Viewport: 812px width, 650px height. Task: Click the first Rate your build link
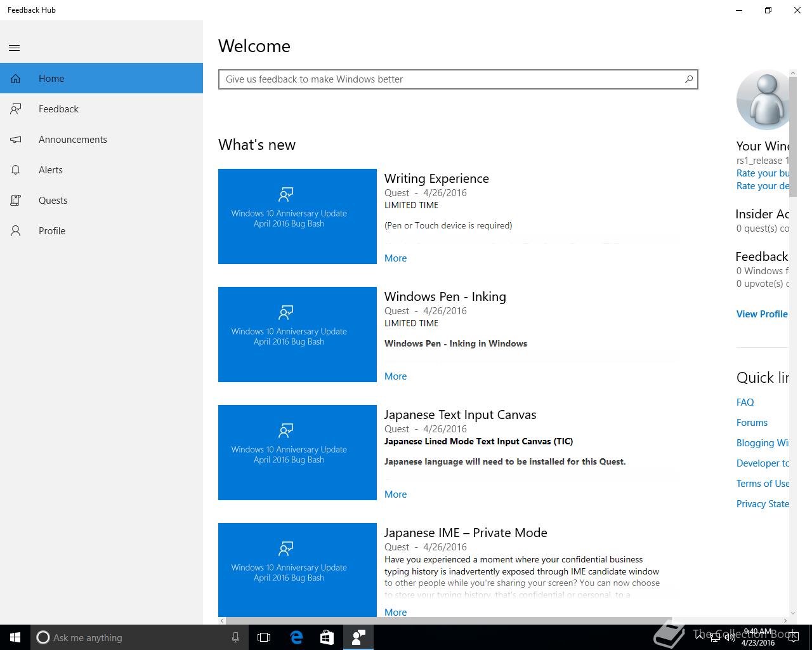point(763,173)
